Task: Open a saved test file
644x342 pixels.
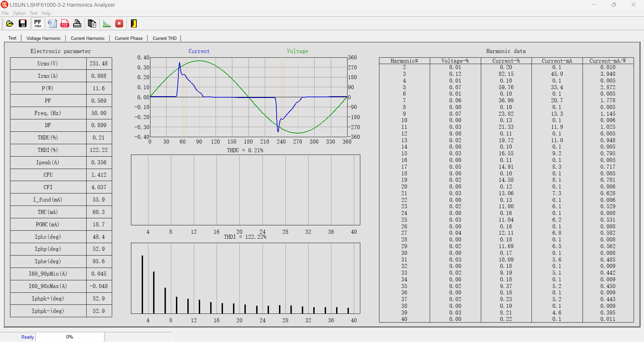Action: click(9, 23)
